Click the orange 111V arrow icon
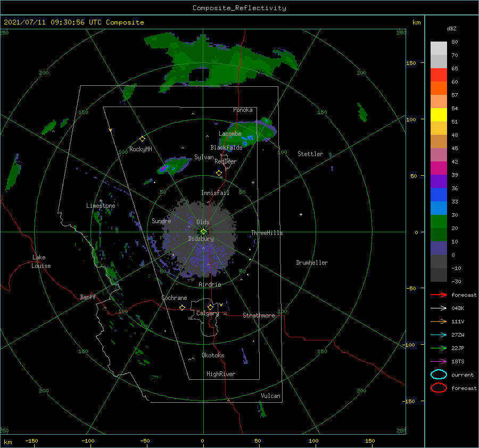 [x=439, y=321]
